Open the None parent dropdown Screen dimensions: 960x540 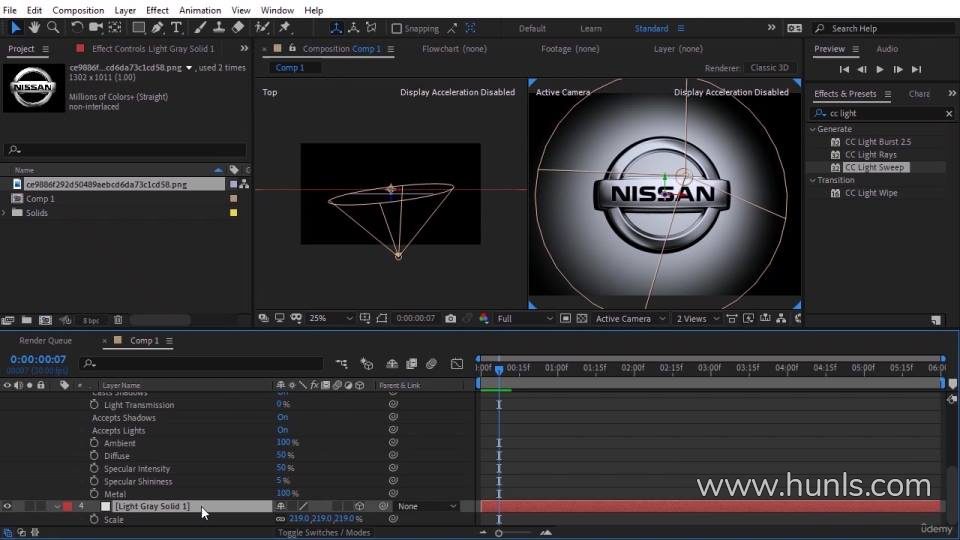(x=427, y=506)
